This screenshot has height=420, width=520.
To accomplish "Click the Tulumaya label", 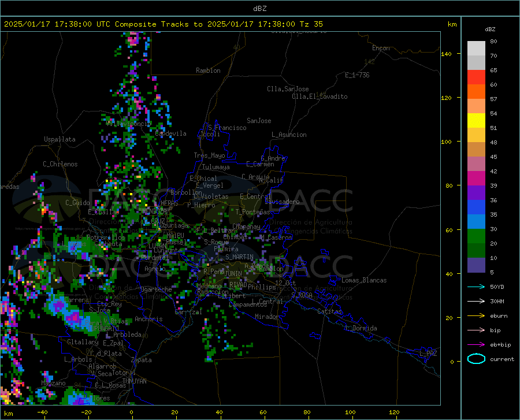I will [x=216, y=167].
